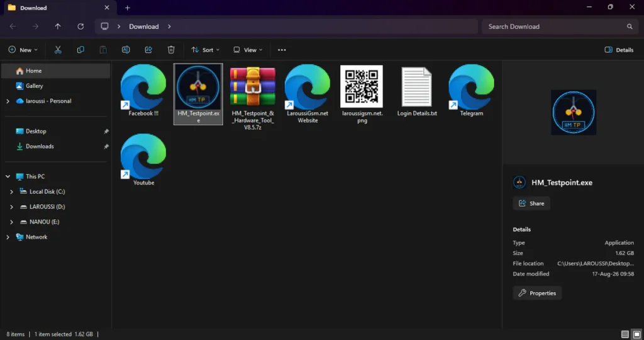Cut the selected file with scissors icon
644x340 pixels.
pos(58,50)
